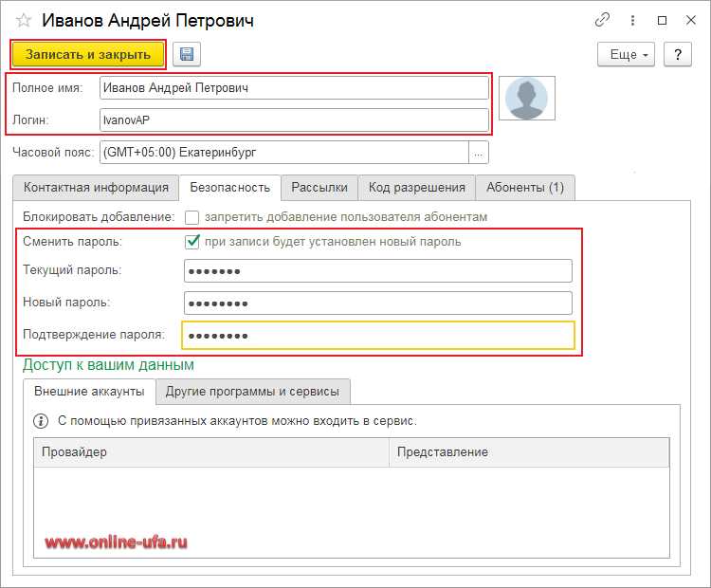Focus the 'Подтверждение пароля' field
Viewport: 711px width, 588px height.
click(x=377, y=336)
